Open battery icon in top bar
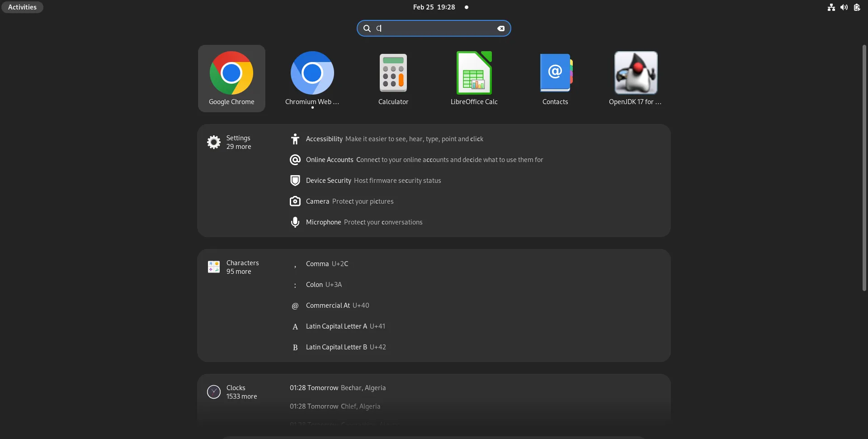Screen dimensions: 868x439 click(x=857, y=7)
